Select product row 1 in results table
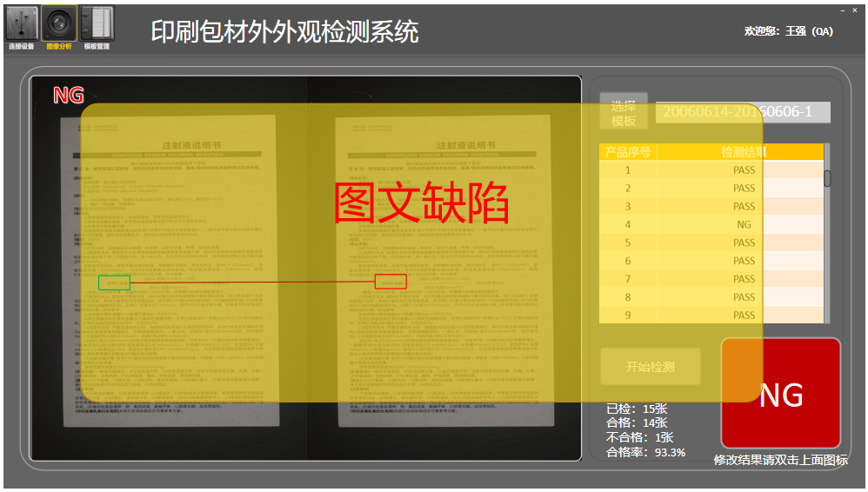 coord(711,170)
